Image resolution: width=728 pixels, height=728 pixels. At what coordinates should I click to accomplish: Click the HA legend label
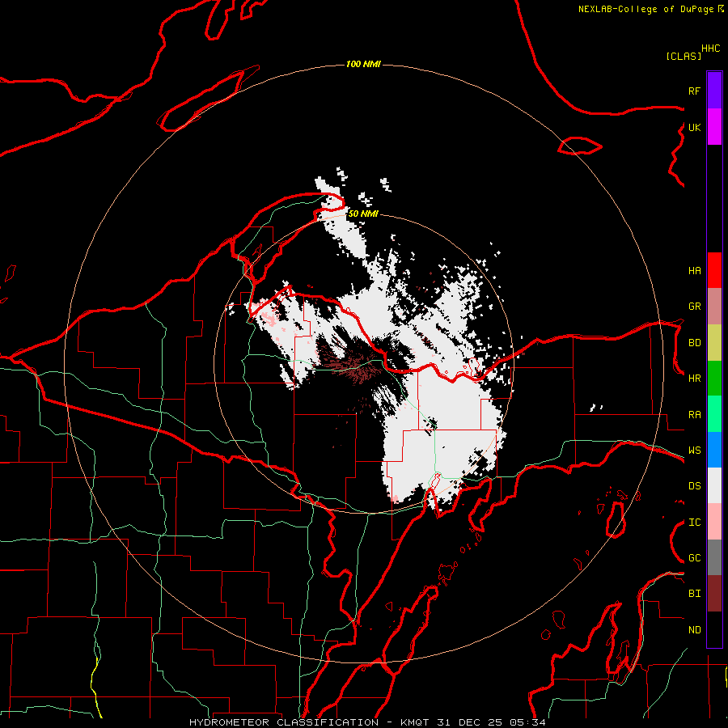pos(694,270)
